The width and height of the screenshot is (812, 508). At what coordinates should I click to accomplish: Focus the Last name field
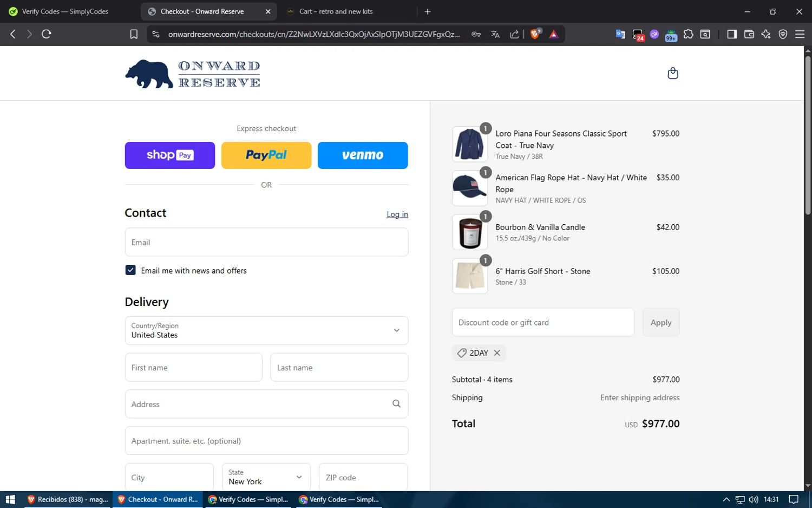pos(339,367)
